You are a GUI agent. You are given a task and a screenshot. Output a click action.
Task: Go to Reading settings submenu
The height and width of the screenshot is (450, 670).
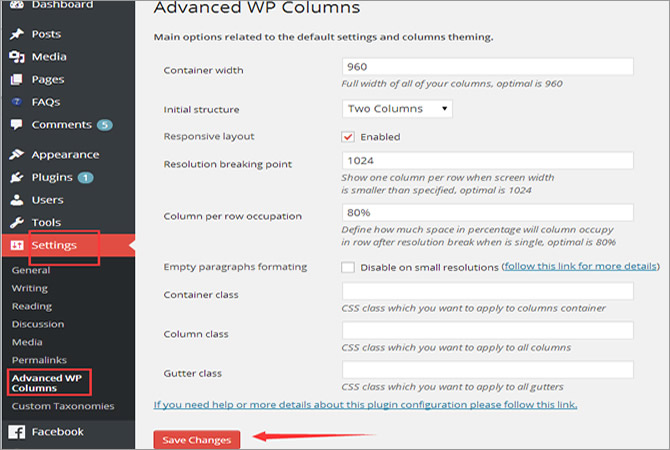click(32, 306)
